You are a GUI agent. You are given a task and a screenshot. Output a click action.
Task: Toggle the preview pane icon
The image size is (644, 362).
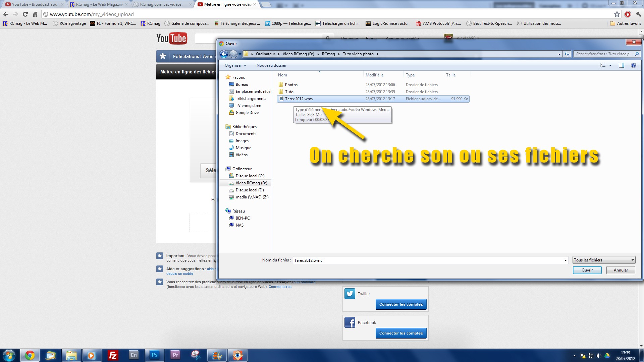pyautogui.click(x=621, y=65)
